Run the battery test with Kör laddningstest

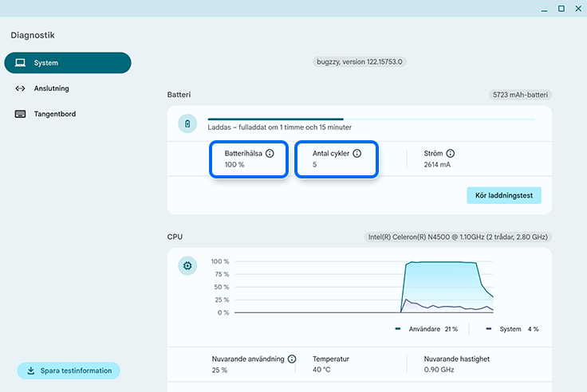[x=504, y=195]
